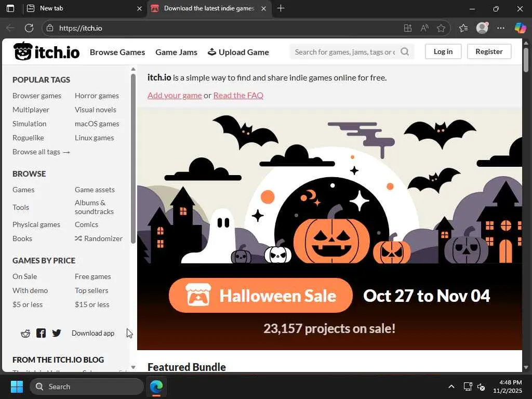Open the Linux games tag
This screenshot has width=532, height=399.
(95, 138)
